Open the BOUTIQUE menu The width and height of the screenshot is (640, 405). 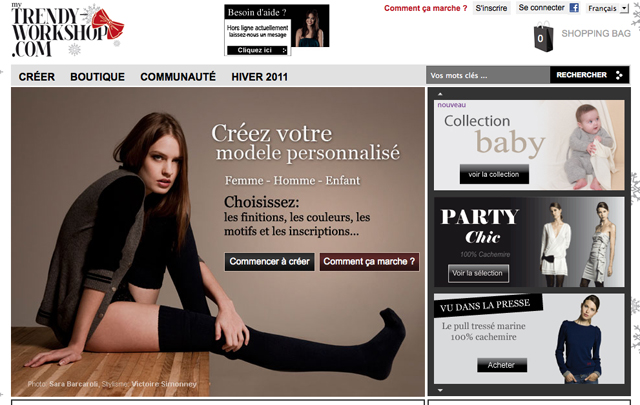[98, 77]
